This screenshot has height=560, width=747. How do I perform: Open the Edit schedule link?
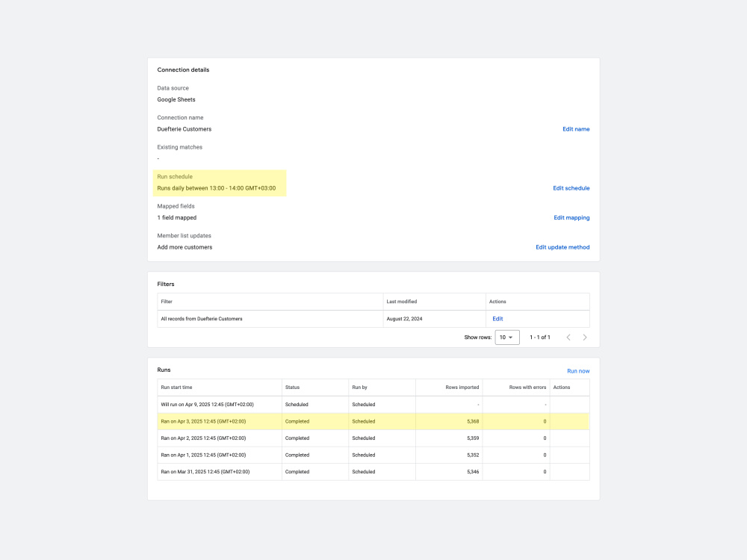571,188
